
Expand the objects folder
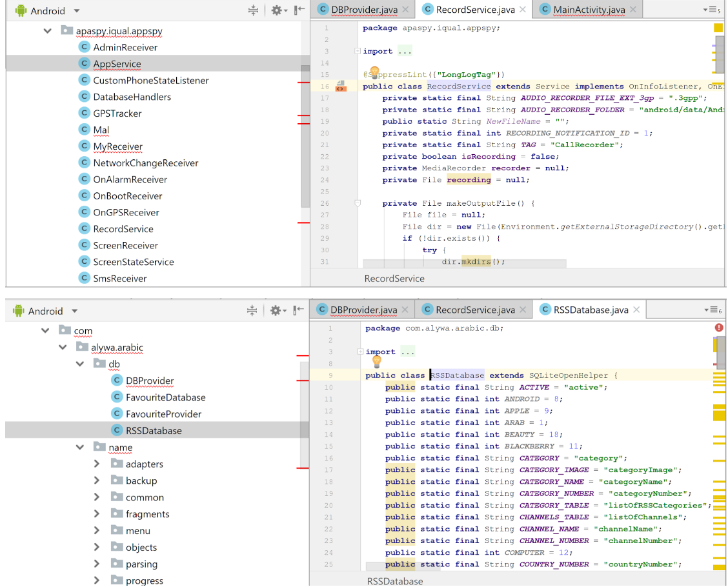[x=97, y=548]
